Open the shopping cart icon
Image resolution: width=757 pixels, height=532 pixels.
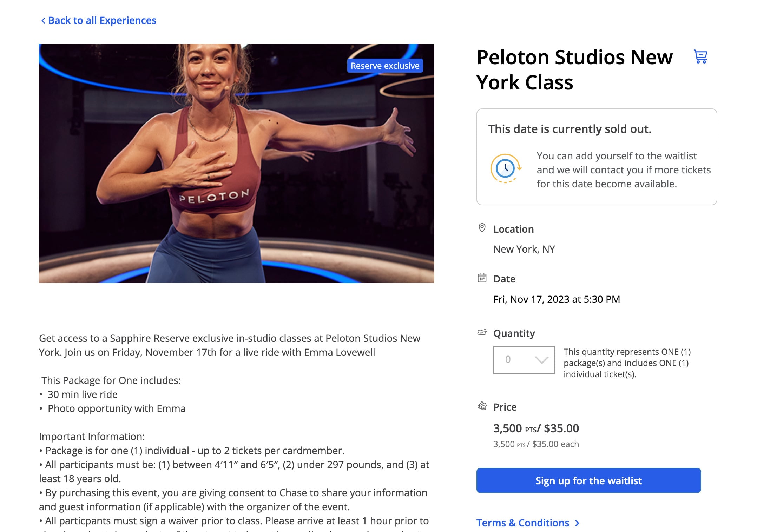coord(700,57)
